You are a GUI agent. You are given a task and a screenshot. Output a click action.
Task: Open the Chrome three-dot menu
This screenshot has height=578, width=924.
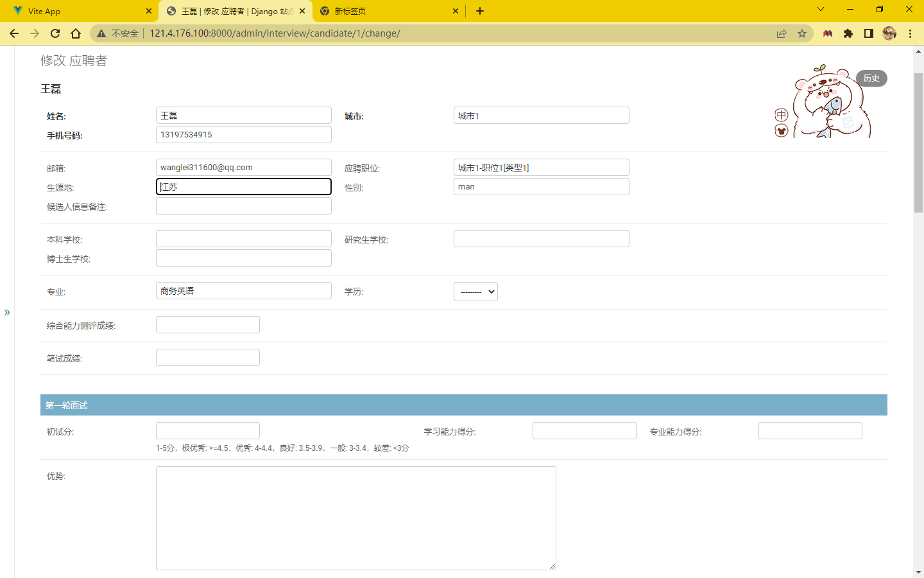[910, 33]
